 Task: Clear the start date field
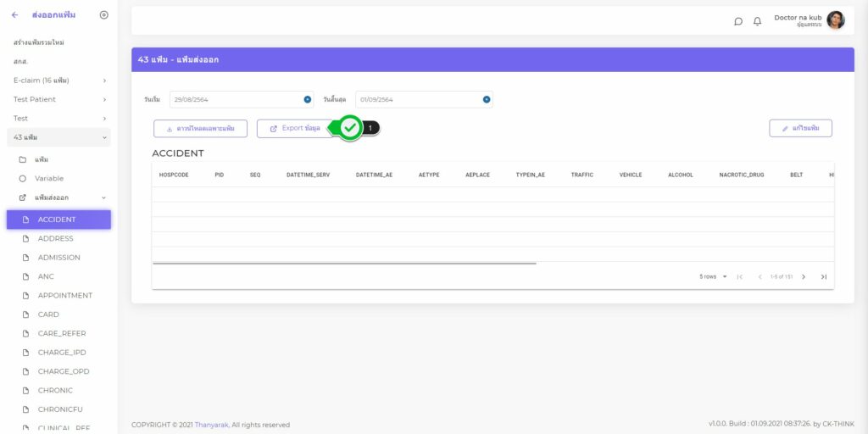307,99
